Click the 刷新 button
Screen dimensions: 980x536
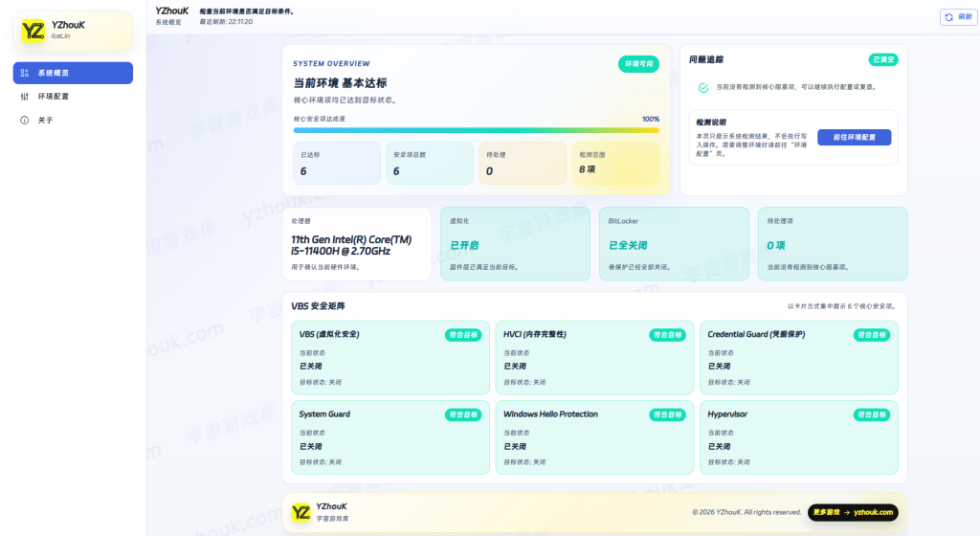coord(958,17)
